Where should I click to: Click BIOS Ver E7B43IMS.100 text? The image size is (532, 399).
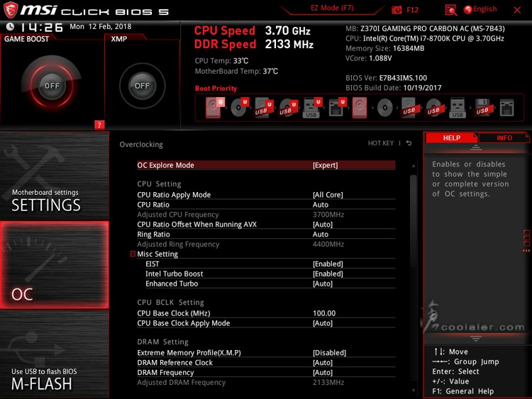tap(386, 78)
